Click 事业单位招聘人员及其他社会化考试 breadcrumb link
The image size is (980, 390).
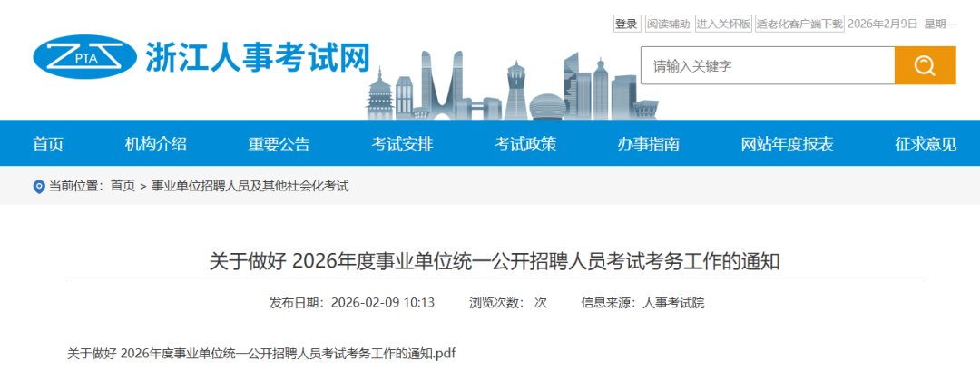click(x=250, y=186)
